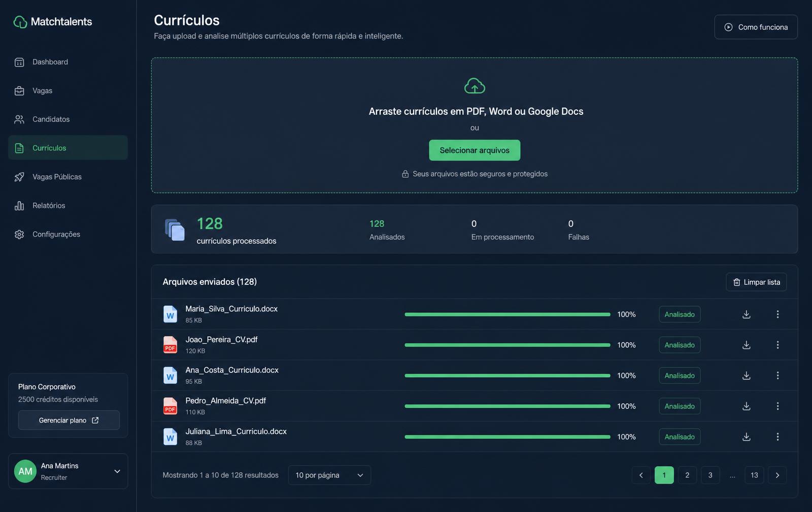Open Configurações settings
812x512 pixels.
pyautogui.click(x=68, y=234)
